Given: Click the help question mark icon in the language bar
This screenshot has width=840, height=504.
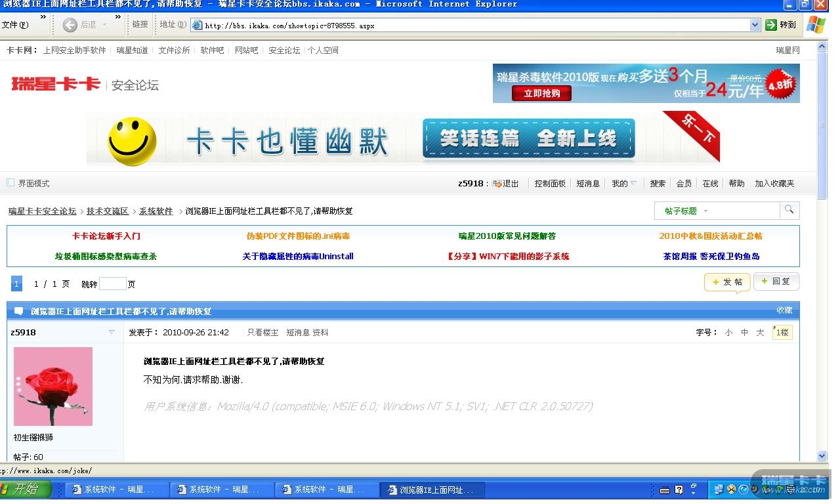Looking at the screenshot, I should pos(679,490).
